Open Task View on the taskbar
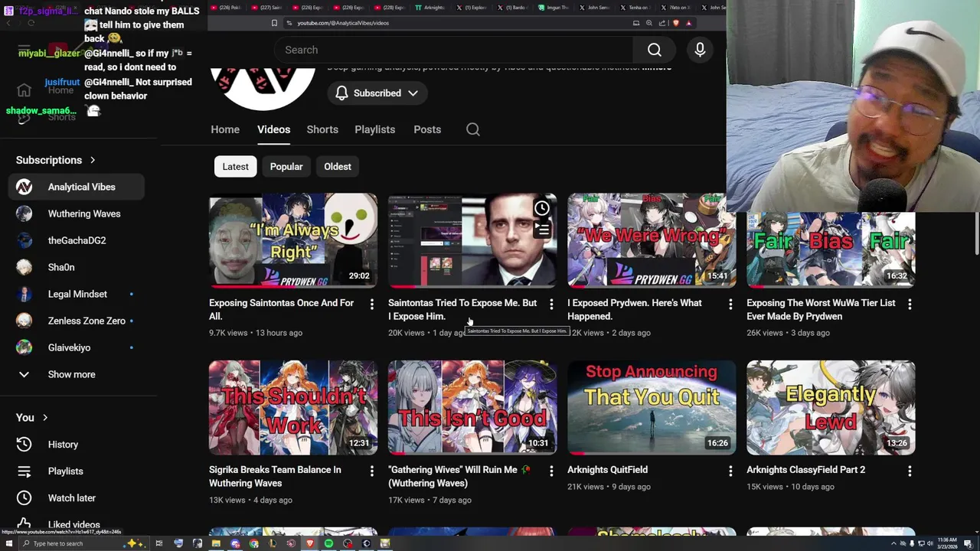Image resolution: width=980 pixels, height=551 pixels. 159,543
